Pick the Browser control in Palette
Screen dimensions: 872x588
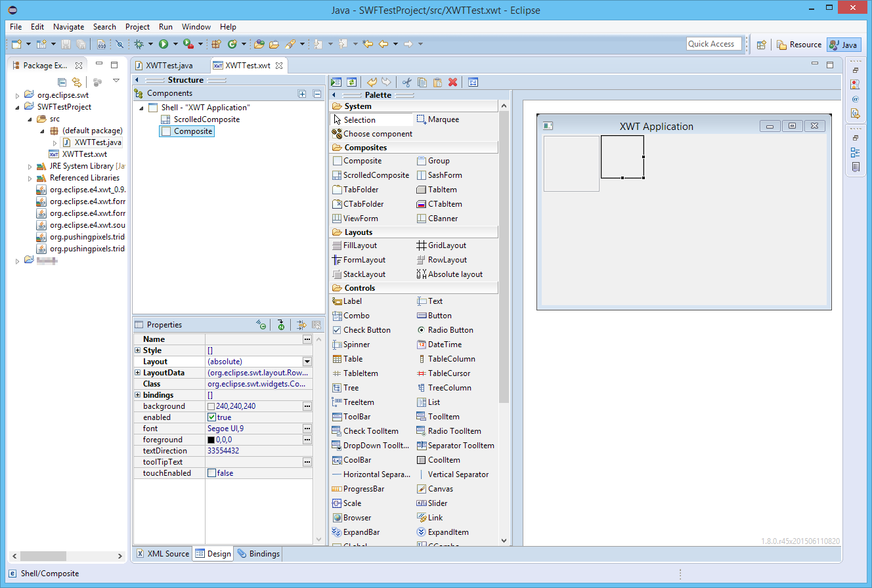(352, 518)
